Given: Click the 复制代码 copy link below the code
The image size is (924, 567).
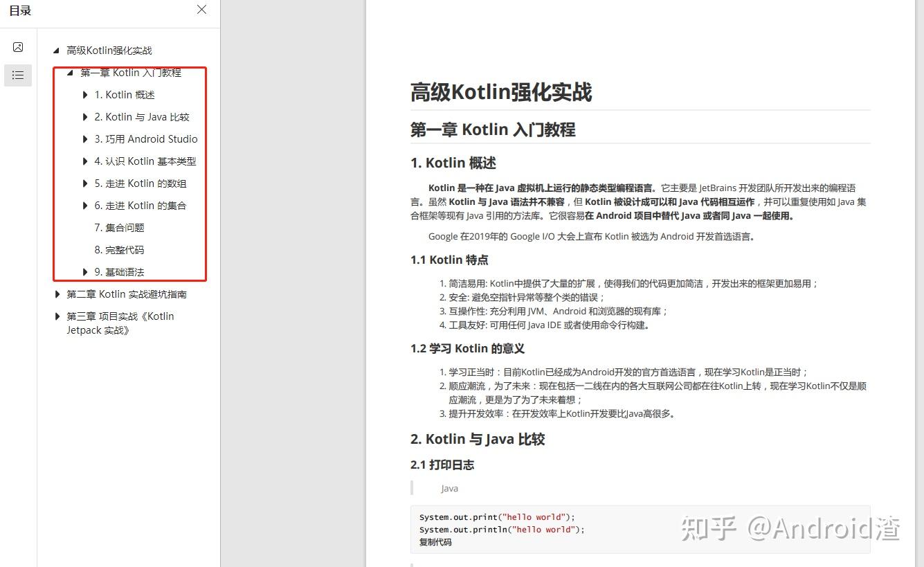Looking at the screenshot, I should pos(435,542).
